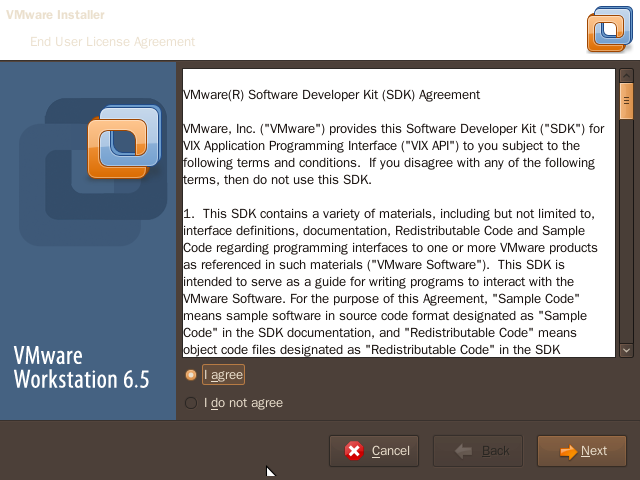Viewport: 640px width, 480px height.
Task: Select the "I agree" radio button
Action: tap(191, 375)
